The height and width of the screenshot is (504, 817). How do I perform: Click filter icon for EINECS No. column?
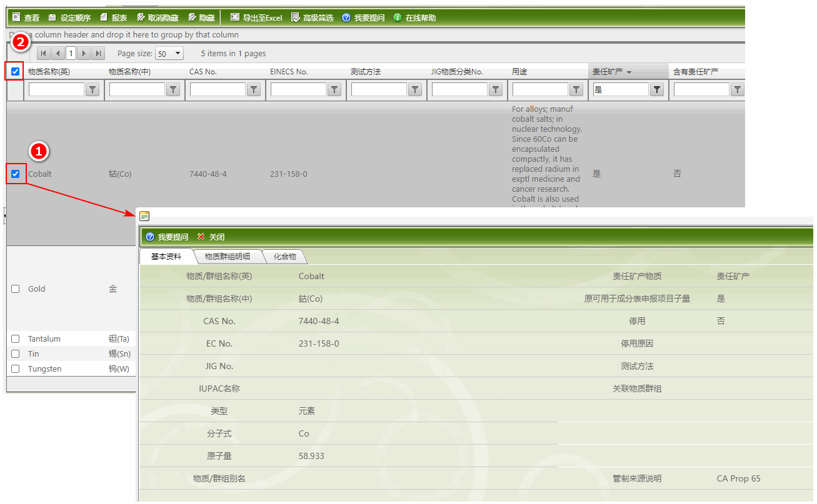coord(334,90)
